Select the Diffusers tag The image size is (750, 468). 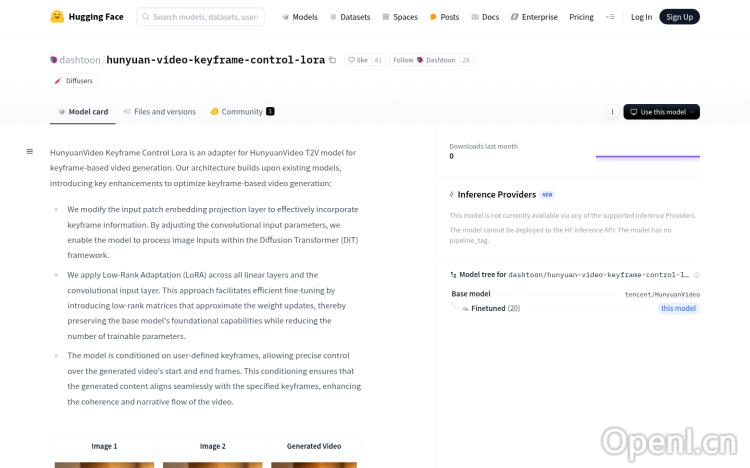pos(74,80)
